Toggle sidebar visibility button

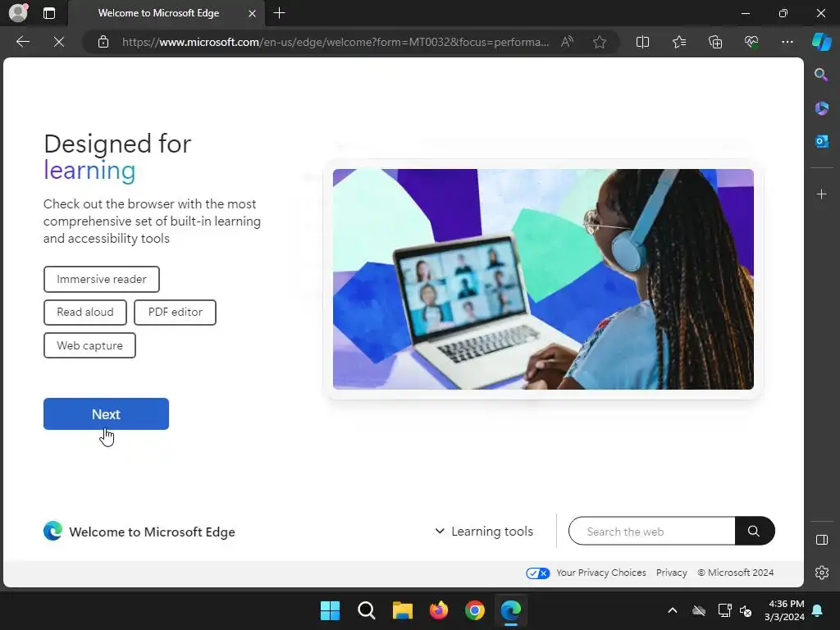click(821, 540)
